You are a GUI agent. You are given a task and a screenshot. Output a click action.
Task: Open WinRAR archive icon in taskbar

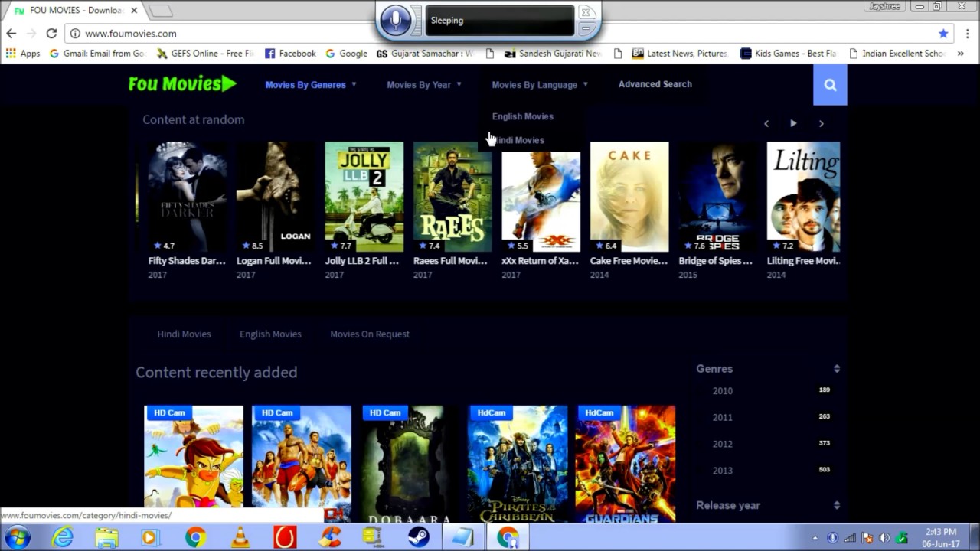[374, 537]
